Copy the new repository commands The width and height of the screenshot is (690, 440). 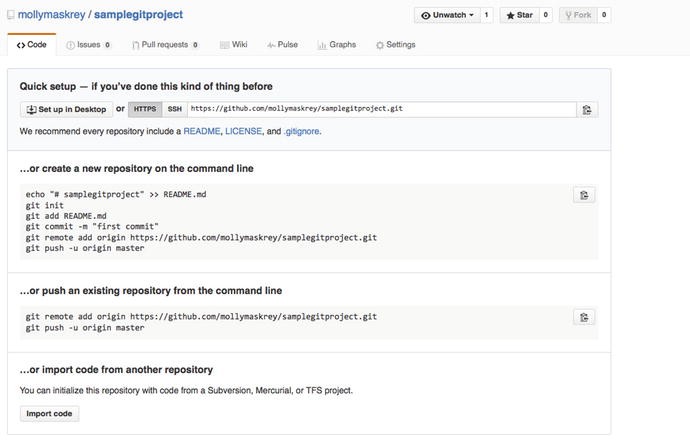pyautogui.click(x=584, y=195)
